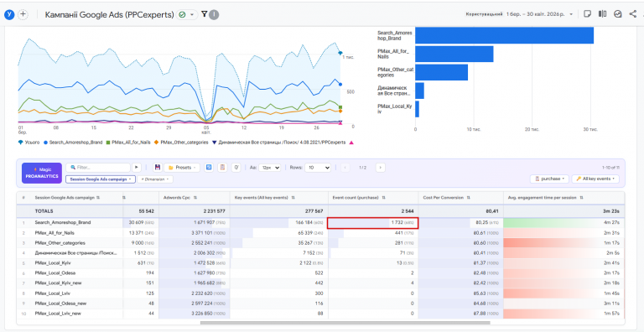Viewport: 644px width, 332px height.
Task: Sort by Cost Per Conversion column
Action: [447, 198]
